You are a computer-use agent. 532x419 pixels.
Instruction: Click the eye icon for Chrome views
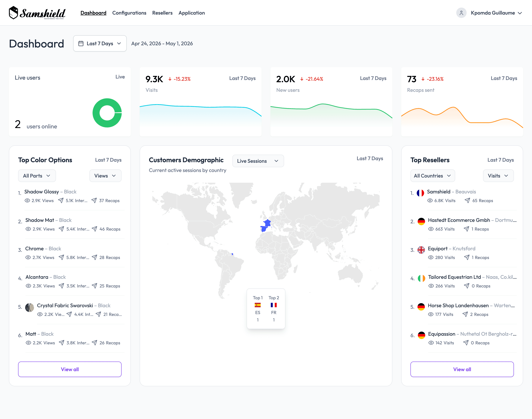(28, 258)
